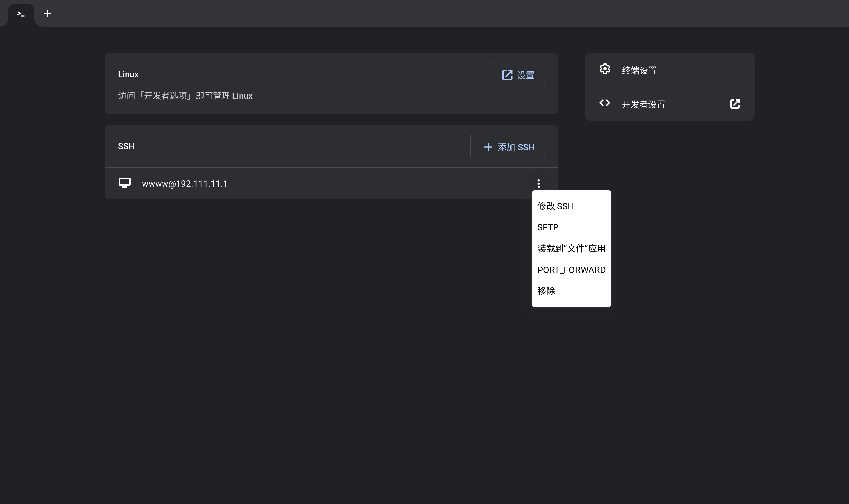Connect to wwww@192.111.11.1 SSH entry
The height and width of the screenshot is (504, 849).
[184, 184]
